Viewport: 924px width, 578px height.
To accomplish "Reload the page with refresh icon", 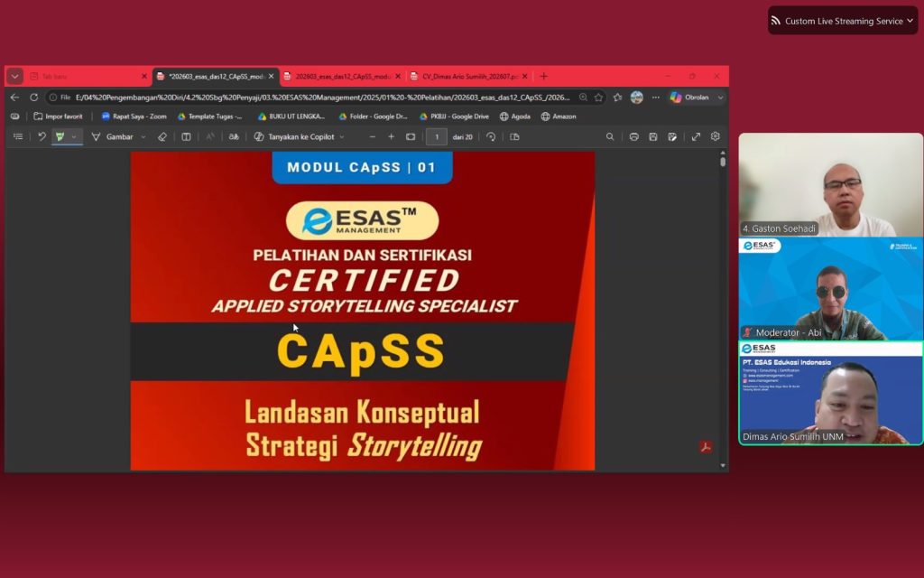I will 33,98.
